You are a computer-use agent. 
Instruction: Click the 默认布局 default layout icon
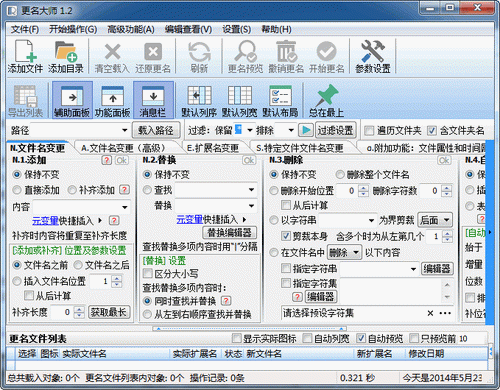[280, 101]
